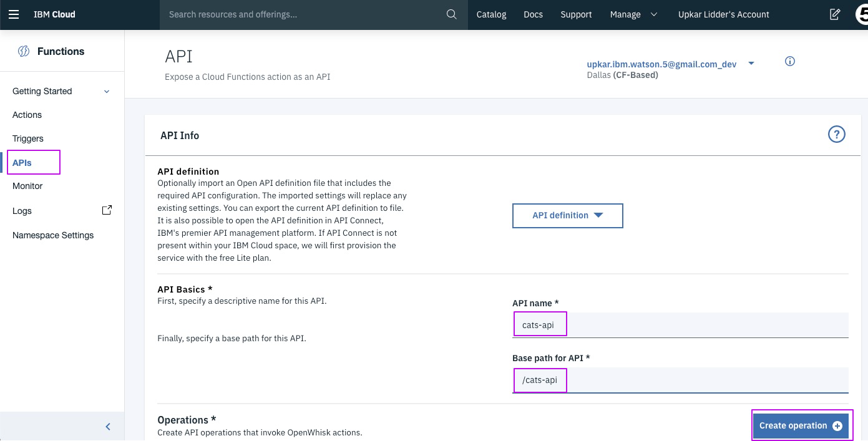868x441 pixels.
Task: Go to Actions in sidebar
Action: pos(27,115)
